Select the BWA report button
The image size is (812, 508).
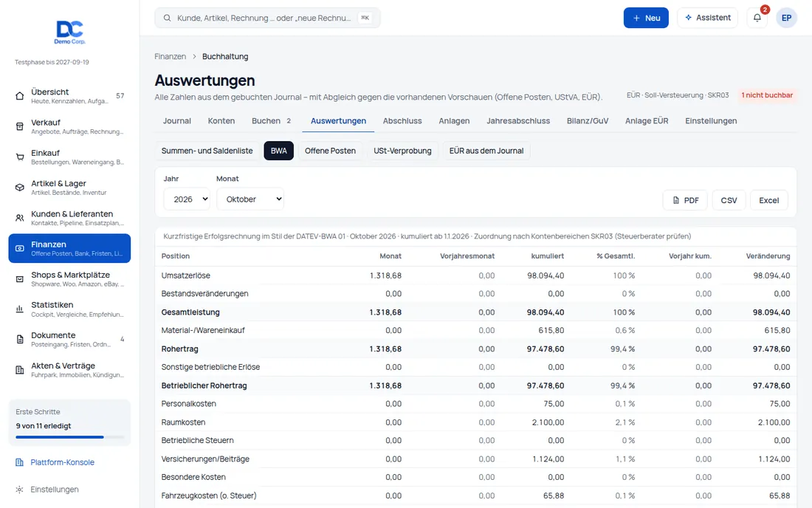(x=278, y=151)
